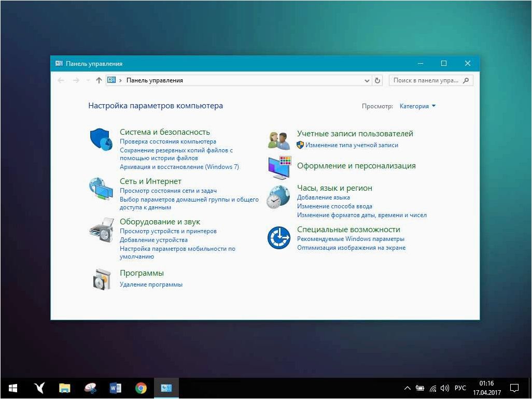The height and width of the screenshot is (399, 532).
Task: Open File Explorer from taskbar
Action: click(x=64, y=388)
